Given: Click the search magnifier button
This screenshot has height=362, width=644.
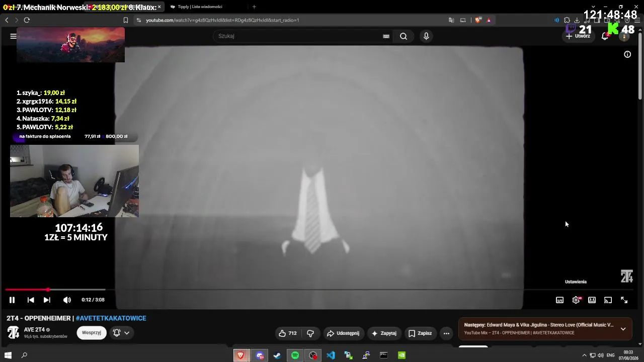Looking at the screenshot, I should [x=404, y=36].
